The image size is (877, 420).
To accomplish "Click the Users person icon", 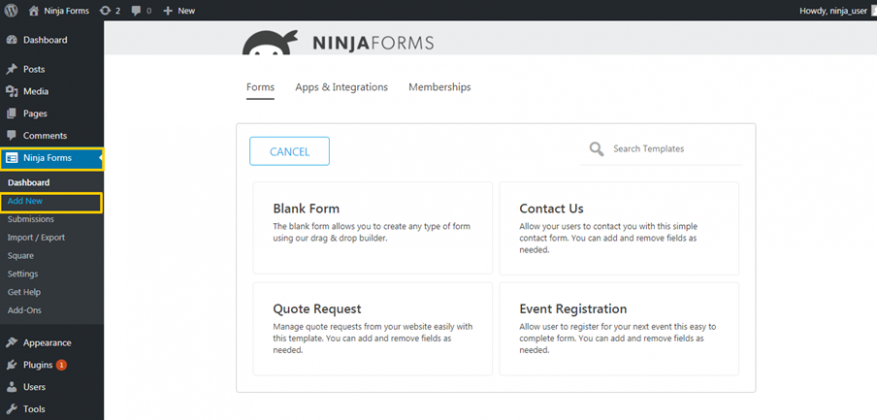I will tap(12, 387).
